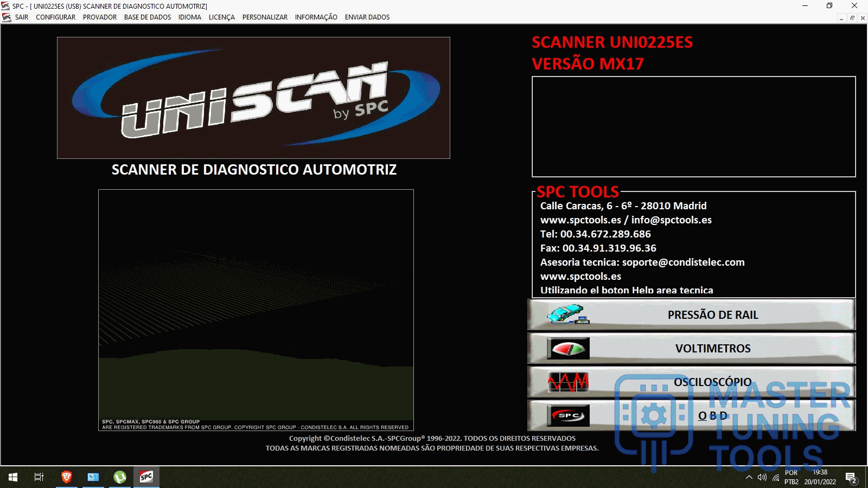Viewport: 868px width, 488px height.
Task: Expand the hidden system tray icons
Action: click(749, 478)
